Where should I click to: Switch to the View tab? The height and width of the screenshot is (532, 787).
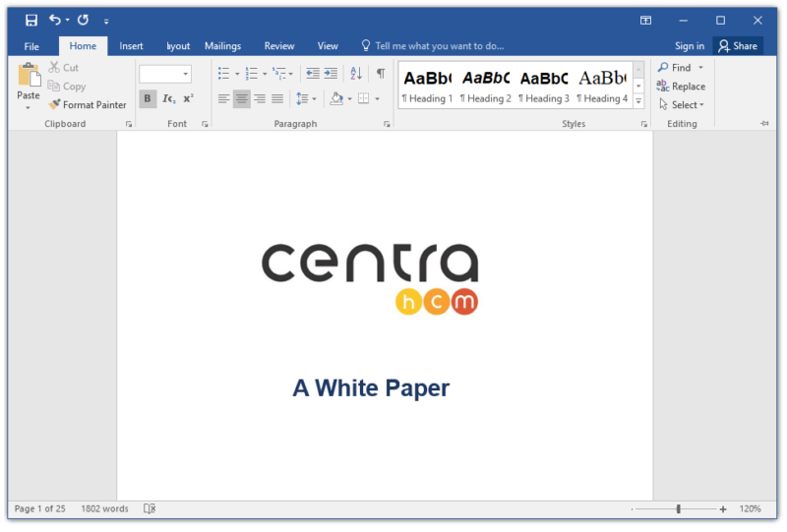(x=328, y=45)
